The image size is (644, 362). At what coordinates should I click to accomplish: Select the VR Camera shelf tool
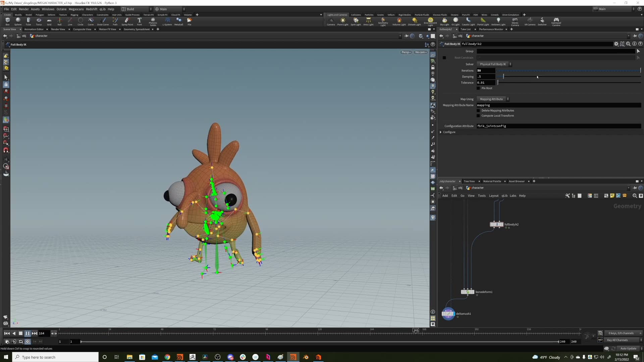coord(530,21)
